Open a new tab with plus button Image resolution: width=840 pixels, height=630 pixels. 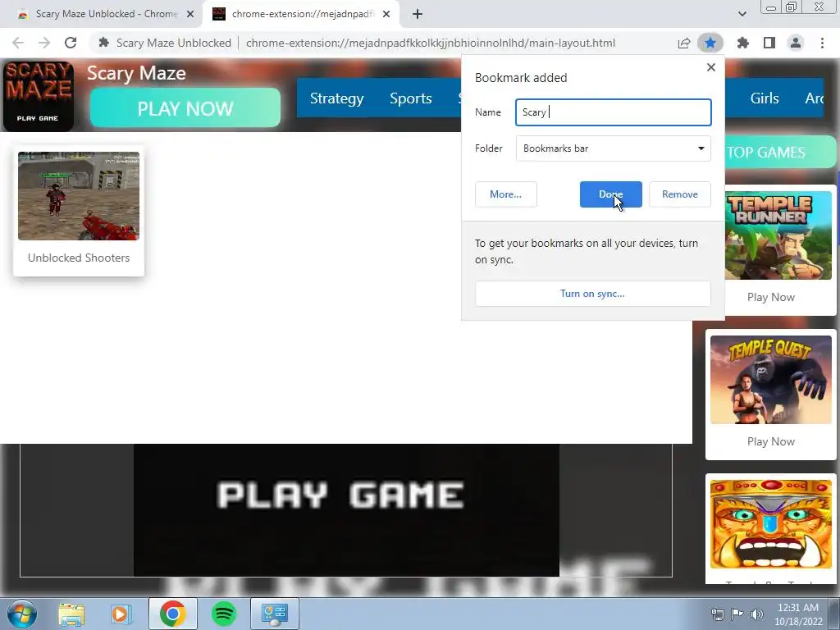pos(418,14)
